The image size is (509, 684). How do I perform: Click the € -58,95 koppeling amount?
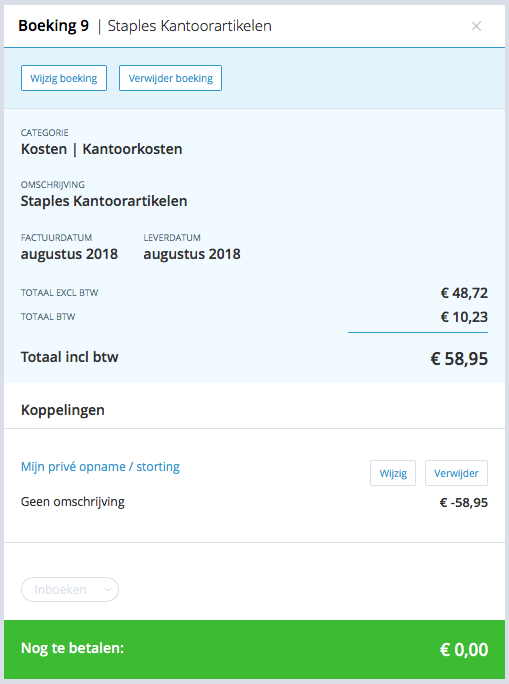click(x=464, y=503)
